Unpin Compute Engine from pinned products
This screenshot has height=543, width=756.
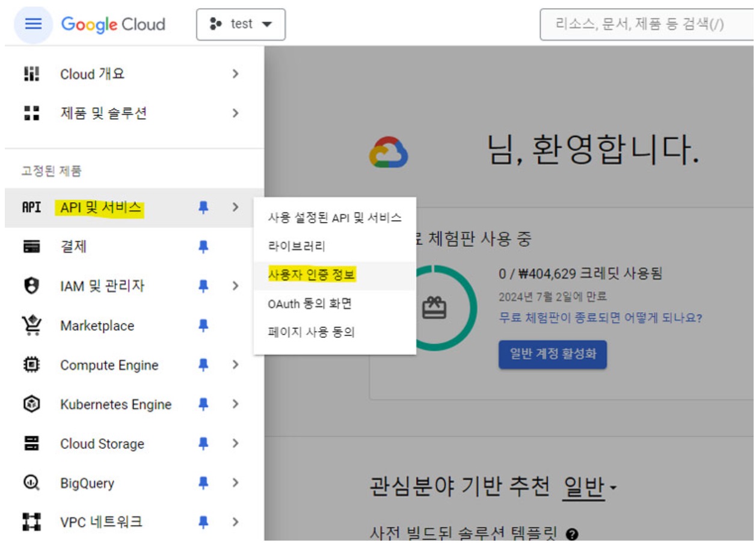(x=203, y=365)
